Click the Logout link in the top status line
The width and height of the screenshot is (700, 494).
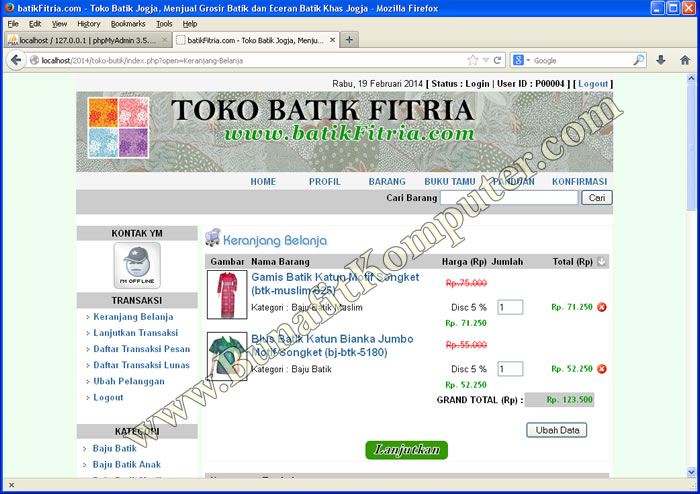pos(593,84)
